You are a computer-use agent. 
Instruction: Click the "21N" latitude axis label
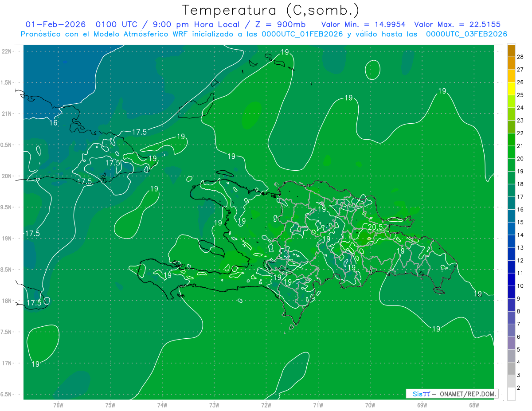click(8, 114)
